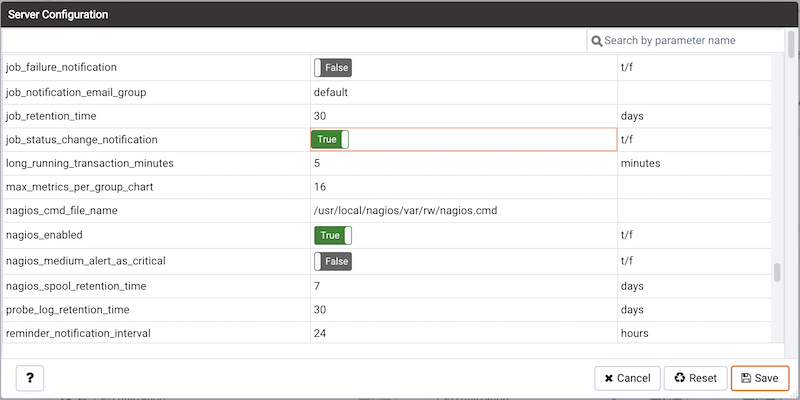Click the 'minutes' unit cell

point(694,163)
